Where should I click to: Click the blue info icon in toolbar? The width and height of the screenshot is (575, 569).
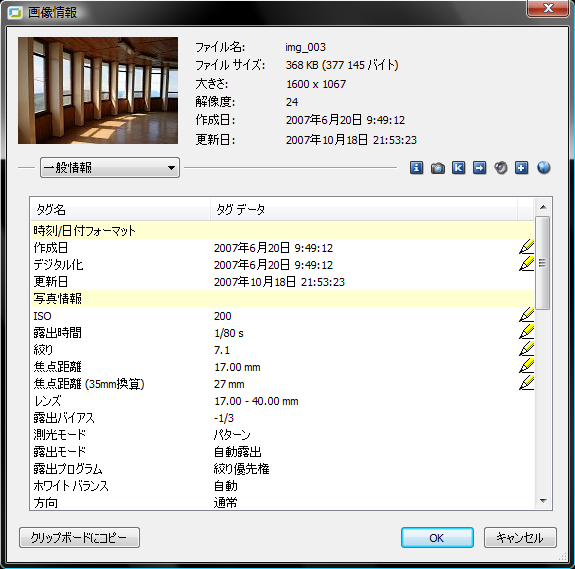[416, 168]
